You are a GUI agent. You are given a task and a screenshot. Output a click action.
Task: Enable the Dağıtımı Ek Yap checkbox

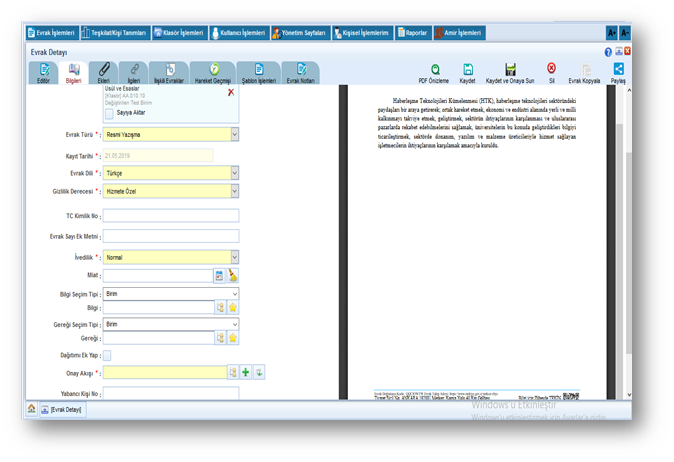pos(108,355)
